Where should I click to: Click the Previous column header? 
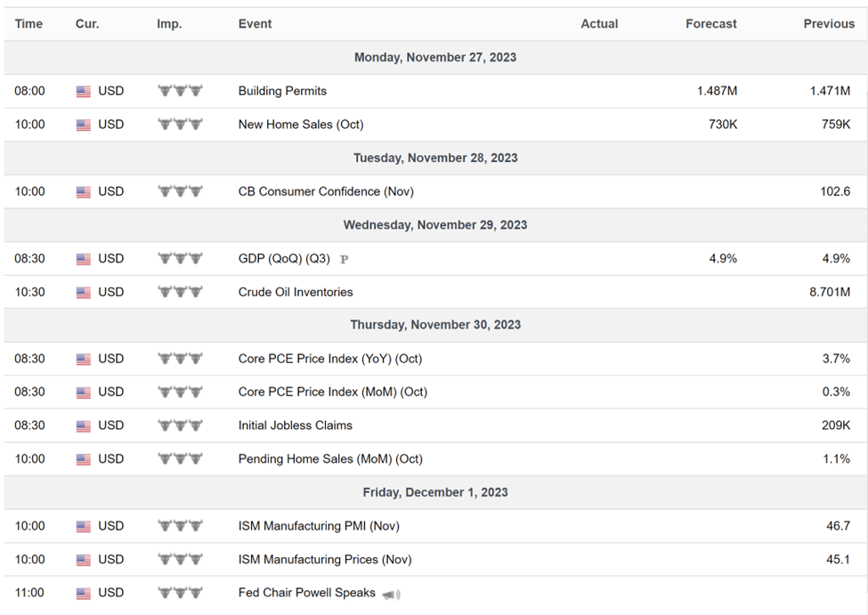point(829,24)
